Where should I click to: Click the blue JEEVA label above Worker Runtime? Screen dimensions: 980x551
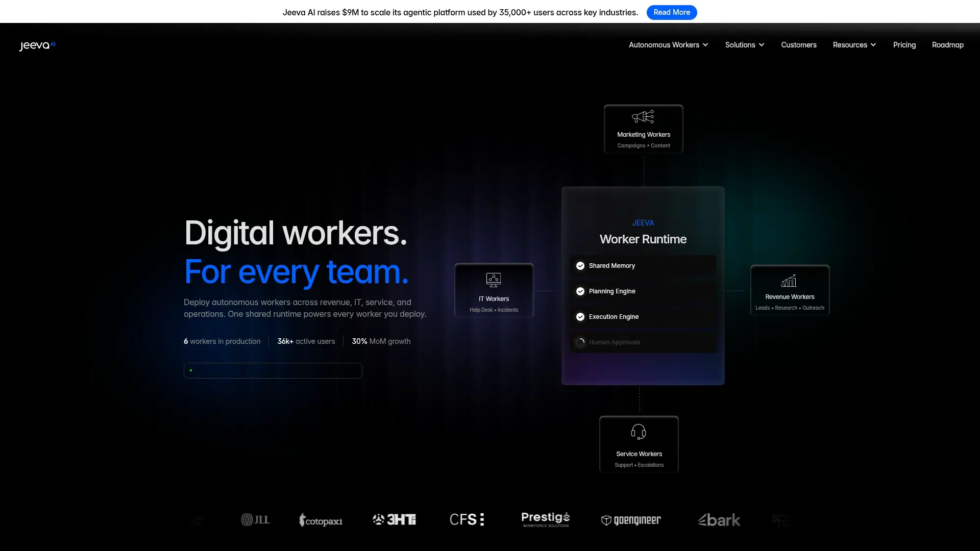tap(643, 223)
